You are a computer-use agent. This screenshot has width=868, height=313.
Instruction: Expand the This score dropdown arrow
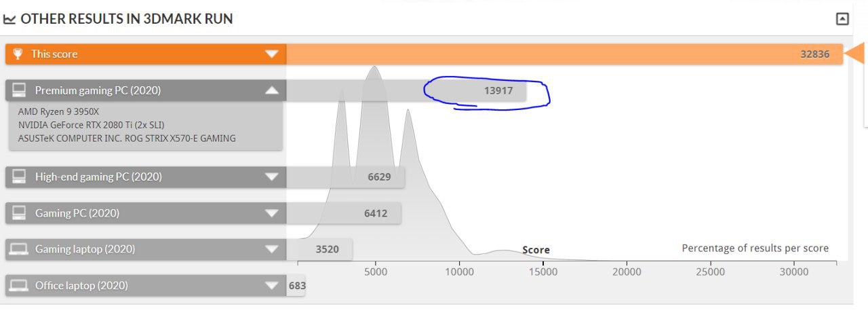pyautogui.click(x=272, y=54)
